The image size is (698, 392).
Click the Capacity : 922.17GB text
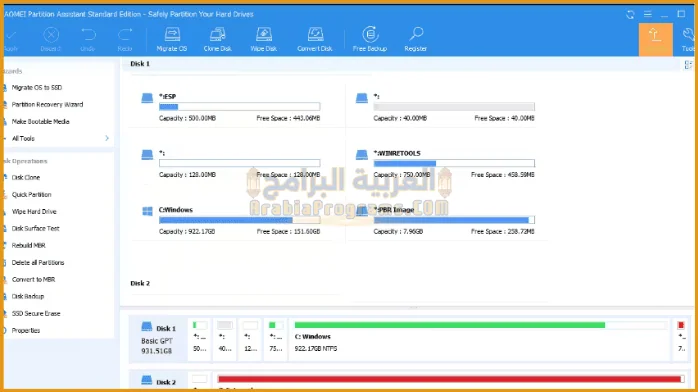187,231
